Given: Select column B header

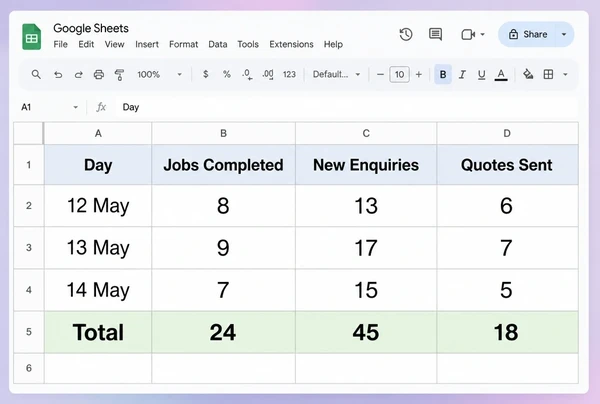Looking at the screenshot, I should pyautogui.click(x=223, y=134).
